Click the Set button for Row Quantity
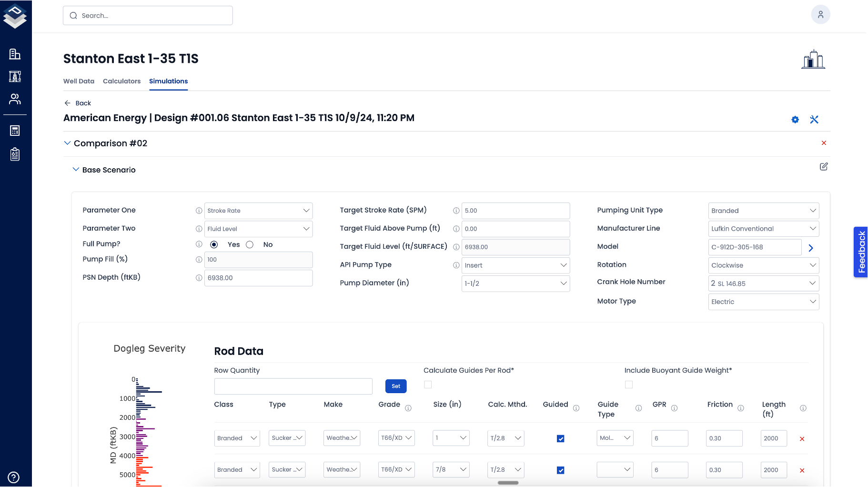 click(395, 386)
